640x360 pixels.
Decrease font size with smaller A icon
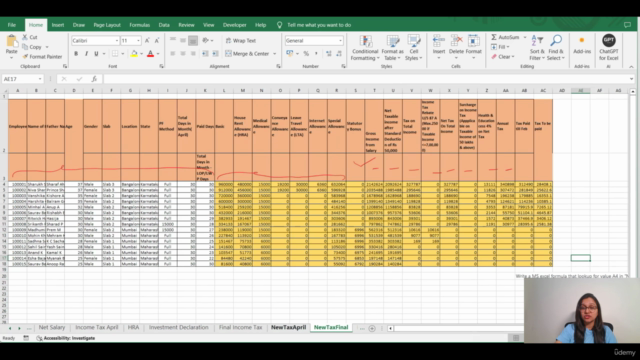(x=157, y=40)
